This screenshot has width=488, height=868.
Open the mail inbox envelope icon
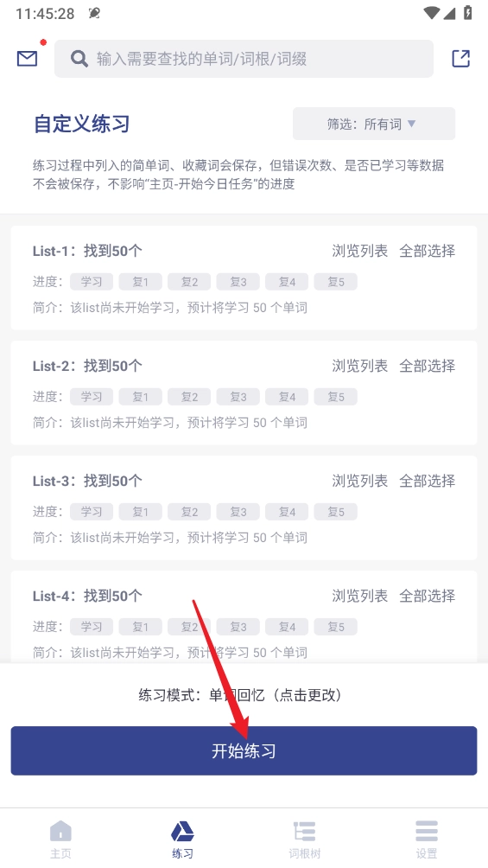point(27,58)
